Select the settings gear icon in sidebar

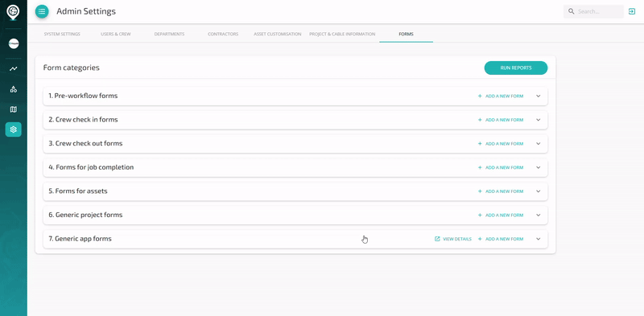pyautogui.click(x=13, y=129)
